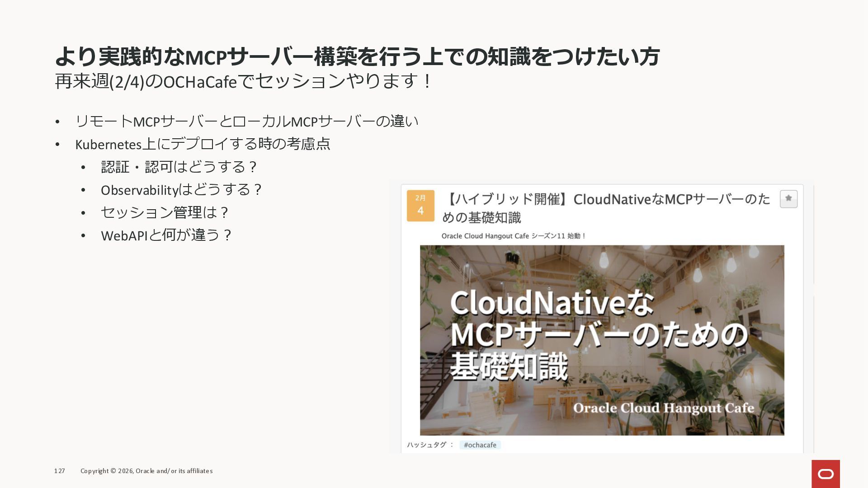Click the 認証・認可はどうする？ sub-bullet
The height and width of the screenshot is (488, 868).
[179, 167]
